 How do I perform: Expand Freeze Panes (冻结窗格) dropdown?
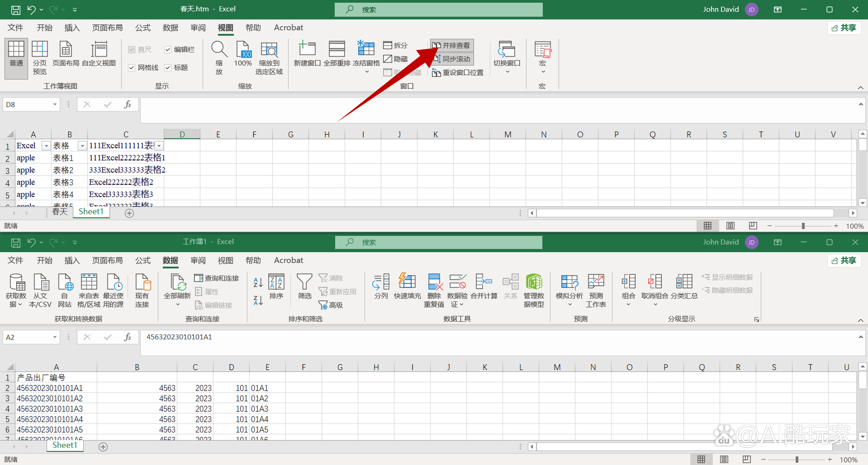pos(367,72)
